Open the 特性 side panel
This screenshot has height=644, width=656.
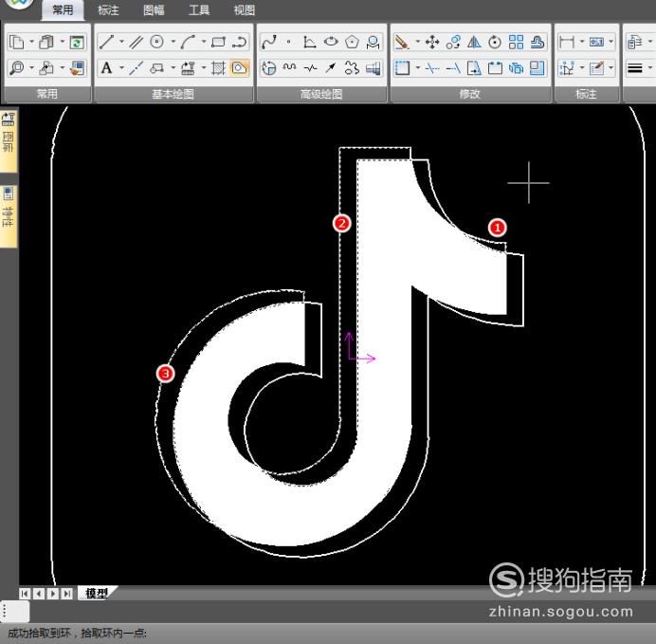tap(9, 215)
